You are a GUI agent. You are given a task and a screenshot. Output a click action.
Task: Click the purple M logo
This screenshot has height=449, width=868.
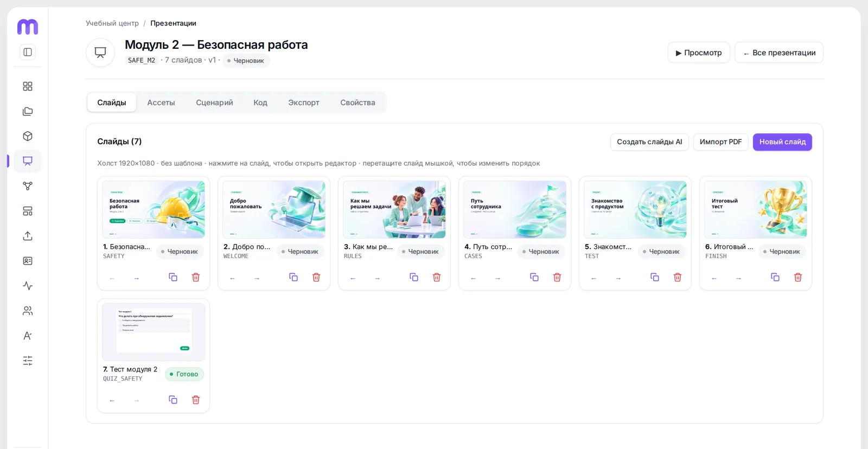28,27
